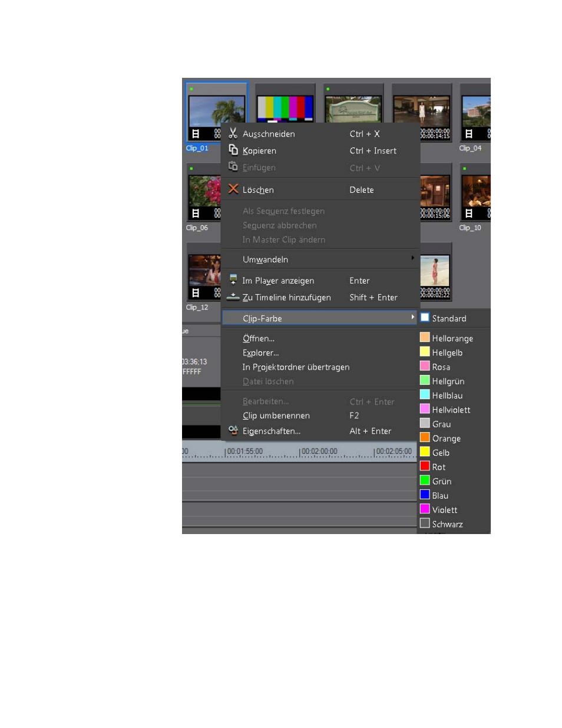The width and height of the screenshot is (562, 728).
Task: Click the filmstrip icon on Clip_01 thumbnail
Action: point(196,134)
